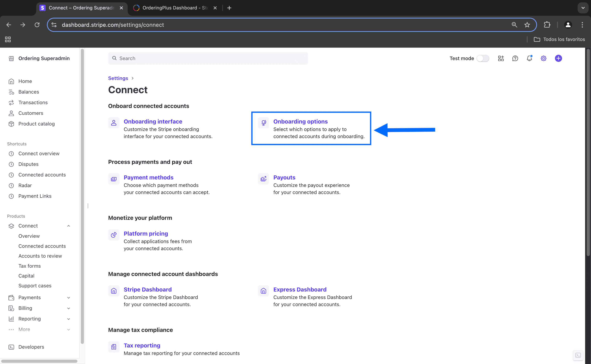Click the purple Create plus button
This screenshot has height=364, width=591.
coord(558,58)
